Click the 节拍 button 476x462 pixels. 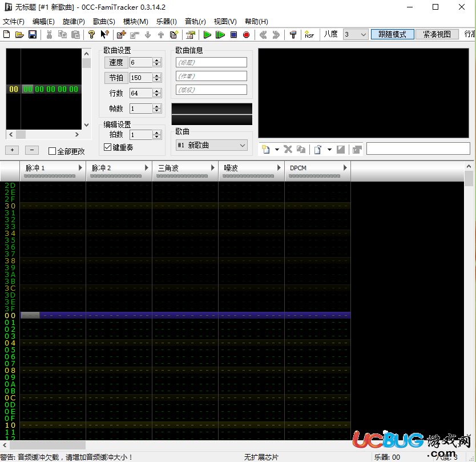click(116, 78)
